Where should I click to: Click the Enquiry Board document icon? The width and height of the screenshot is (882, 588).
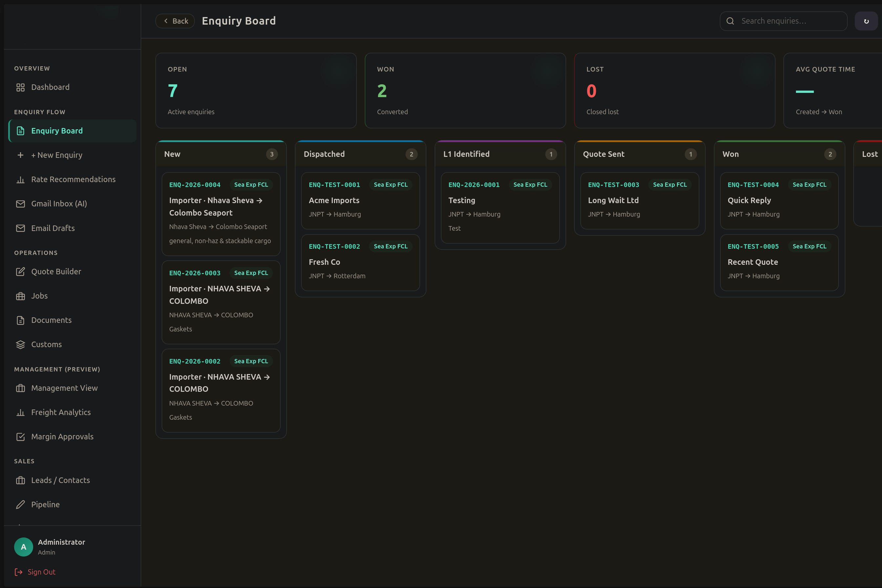pos(20,131)
